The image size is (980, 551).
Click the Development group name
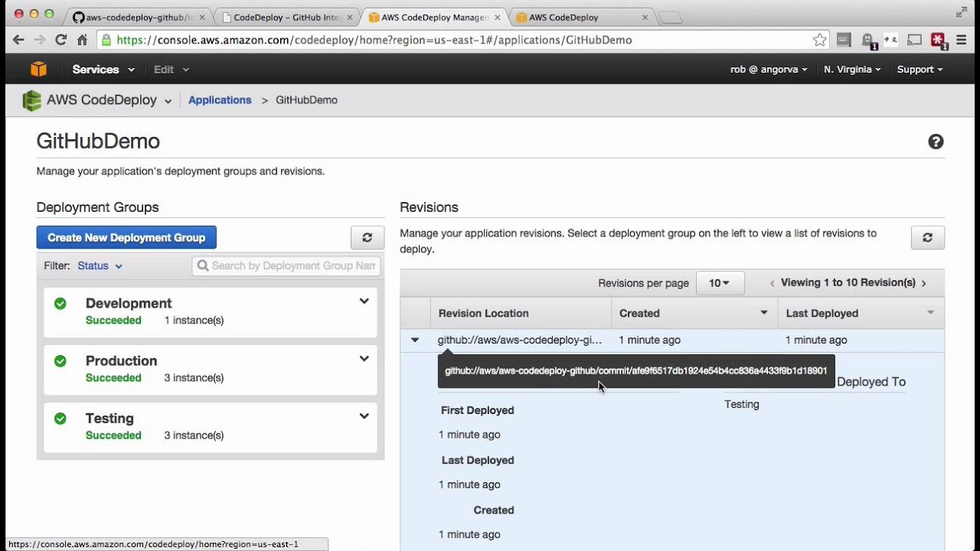pos(129,303)
